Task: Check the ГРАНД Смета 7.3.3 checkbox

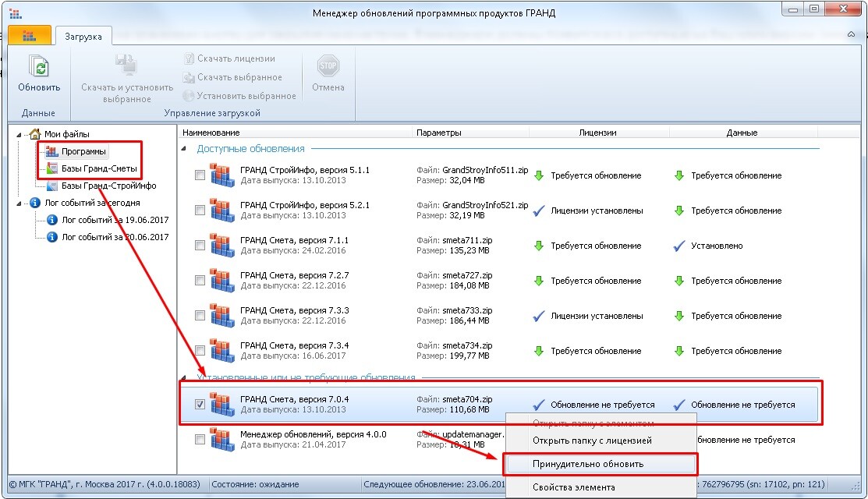Action: tap(200, 316)
